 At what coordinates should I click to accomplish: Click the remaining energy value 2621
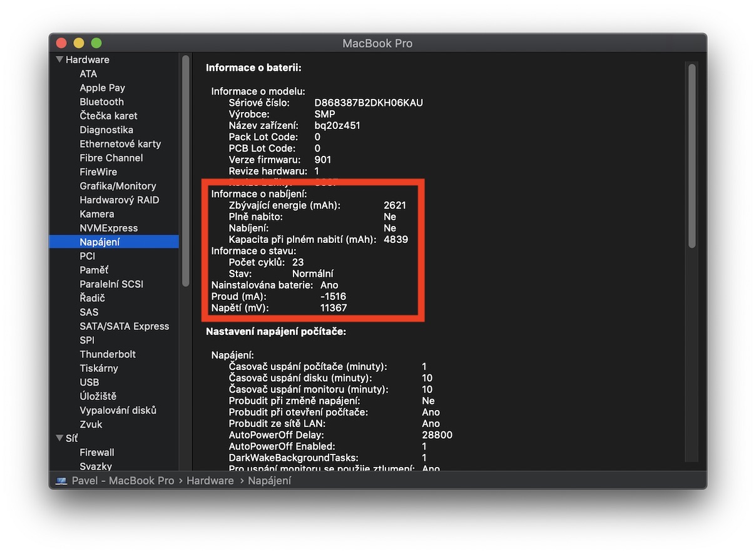[x=395, y=205]
